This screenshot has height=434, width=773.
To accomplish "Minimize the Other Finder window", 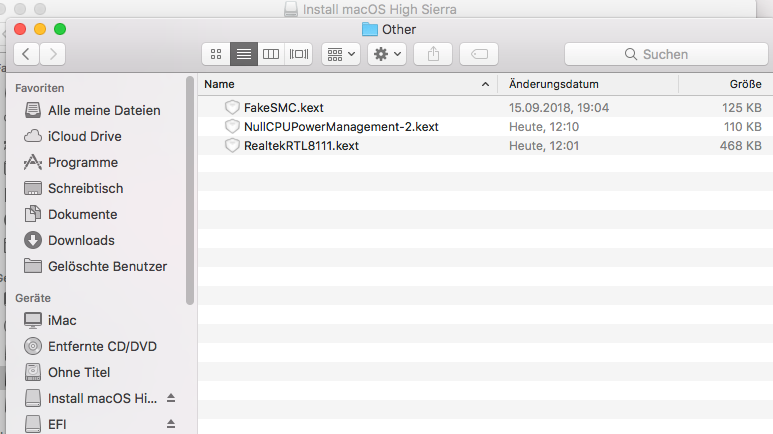I will 40,30.
